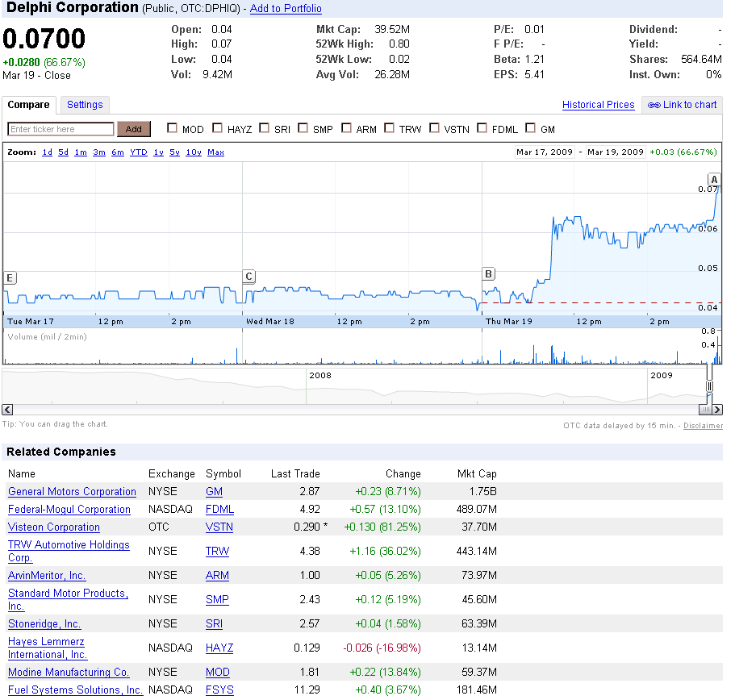The height and width of the screenshot is (700, 735).
Task: Click left scroll arrow under overview chart
Action: tap(7, 410)
